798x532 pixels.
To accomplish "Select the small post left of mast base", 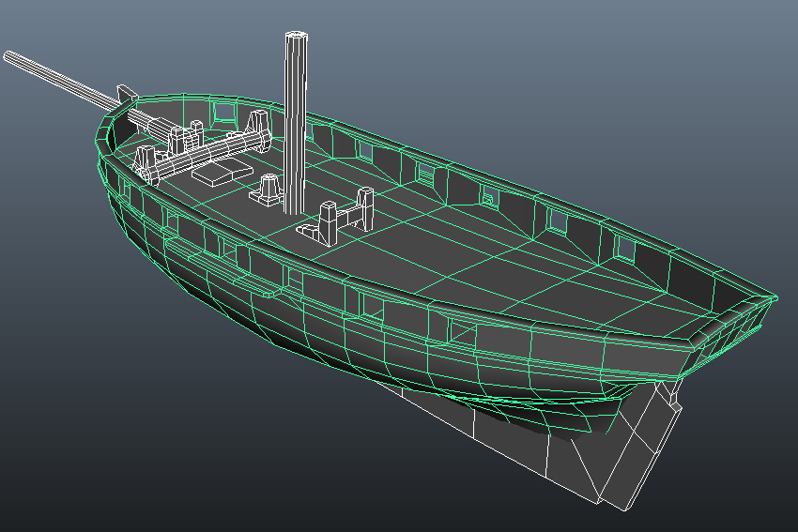I will (267, 190).
